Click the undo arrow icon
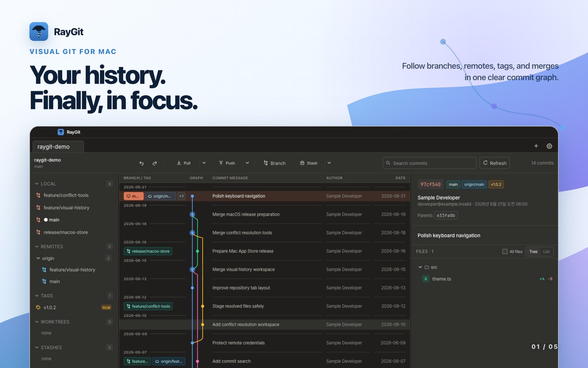Screen dimensions: 588x368 point(141,163)
